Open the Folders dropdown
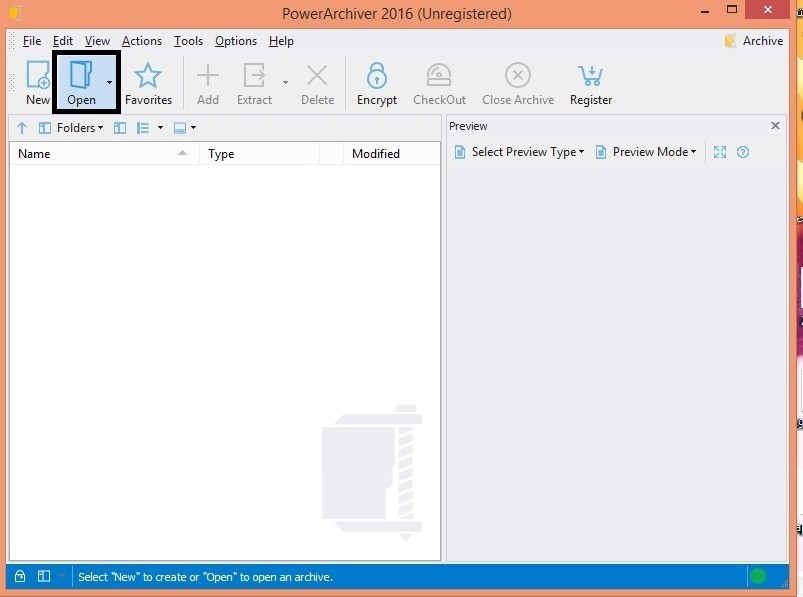This screenshot has height=597, width=803. click(71, 128)
